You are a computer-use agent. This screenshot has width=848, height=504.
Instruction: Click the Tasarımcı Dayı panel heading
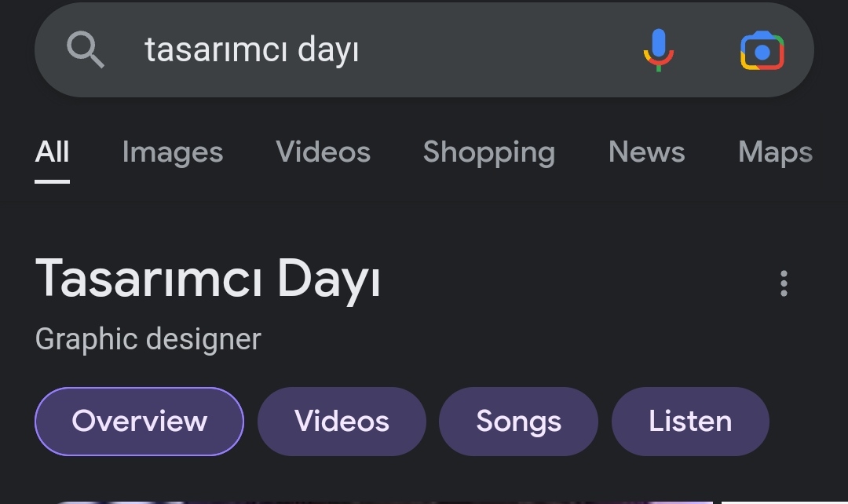tap(207, 279)
